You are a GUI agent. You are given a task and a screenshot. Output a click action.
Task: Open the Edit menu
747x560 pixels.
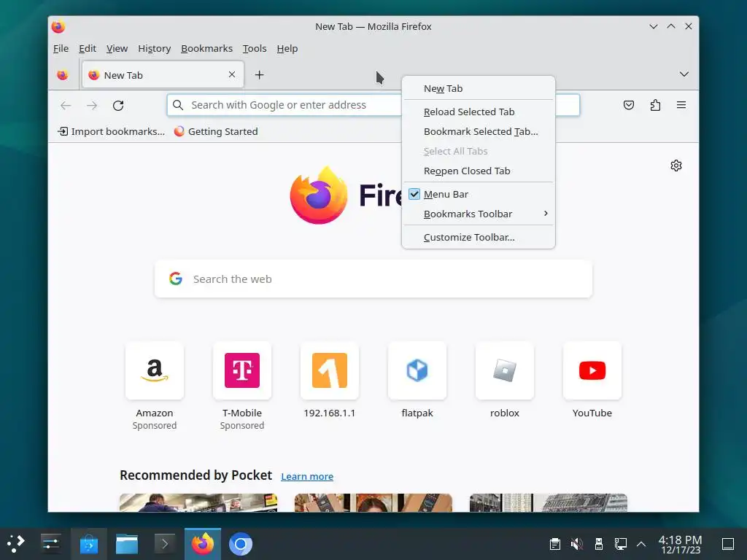88,49
